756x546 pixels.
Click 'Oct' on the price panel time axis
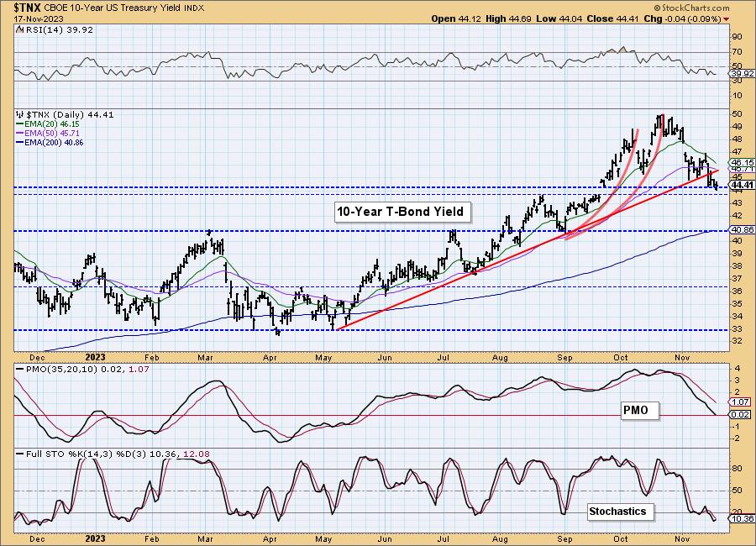[621, 357]
